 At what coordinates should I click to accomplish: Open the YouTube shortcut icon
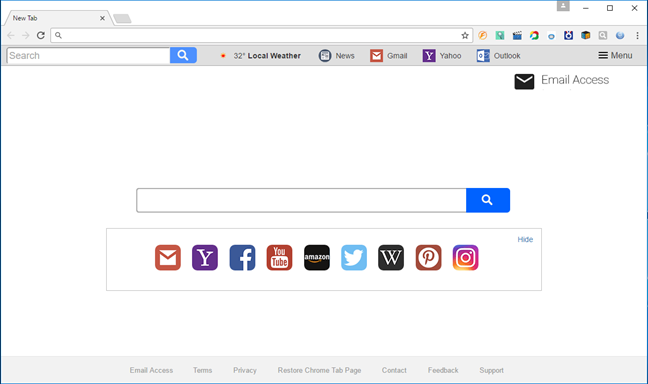(x=279, y=258)
